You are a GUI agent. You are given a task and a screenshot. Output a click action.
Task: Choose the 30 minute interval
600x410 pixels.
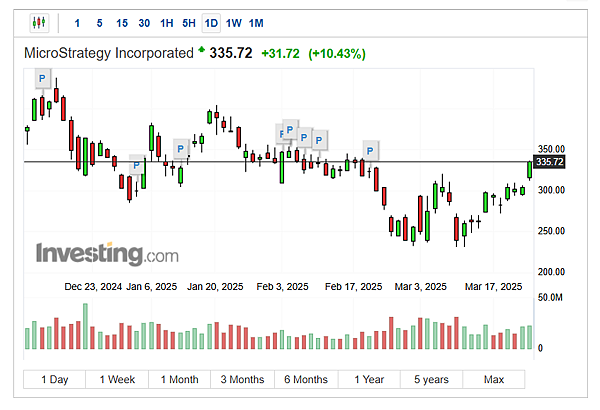point(144,23)
